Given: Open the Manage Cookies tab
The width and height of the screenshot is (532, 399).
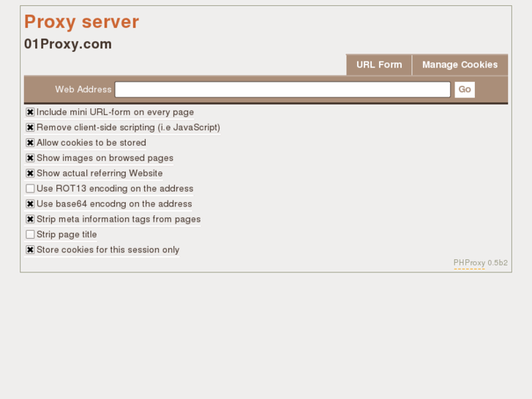Looking at the screenshot, I should coord(460,64).
